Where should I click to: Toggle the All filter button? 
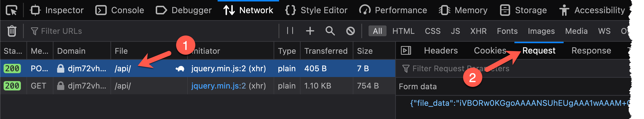(377, 31)
